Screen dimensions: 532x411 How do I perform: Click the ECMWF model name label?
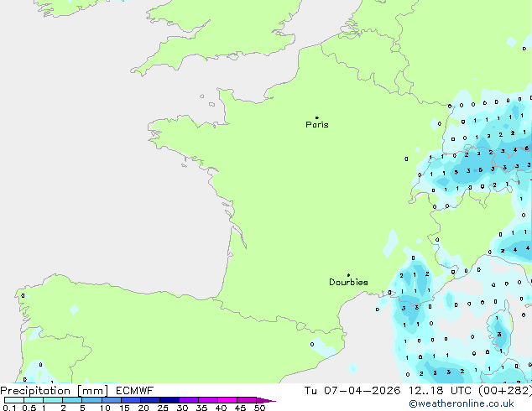(x=135, y=391)
